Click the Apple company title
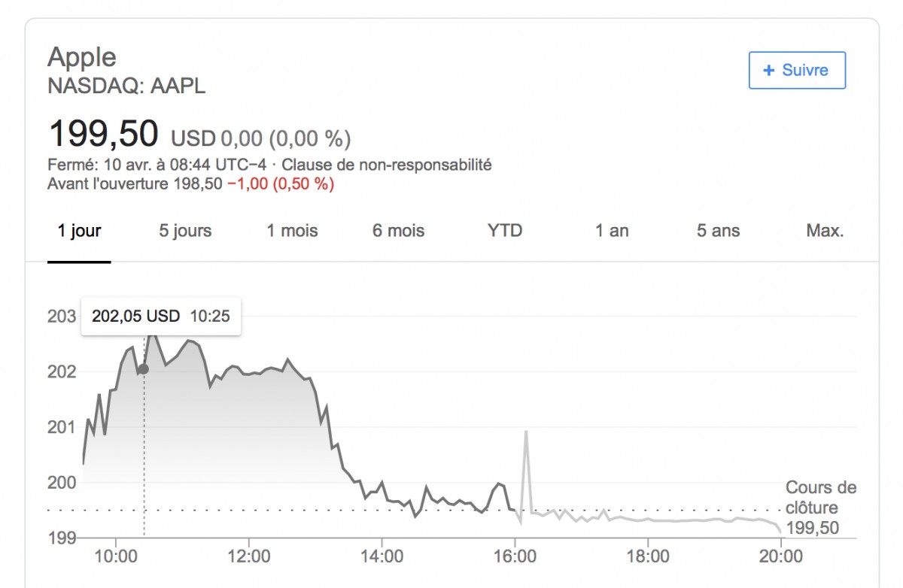The image size is (903, 588). coord(82,57)
